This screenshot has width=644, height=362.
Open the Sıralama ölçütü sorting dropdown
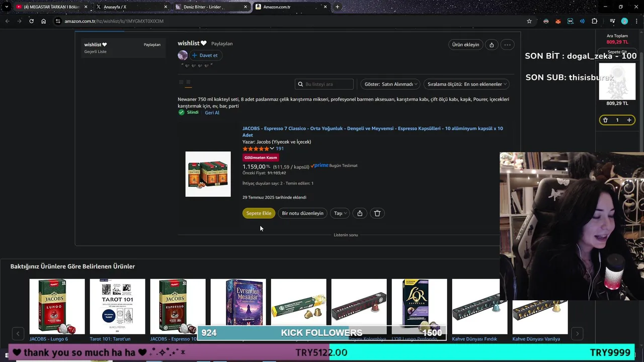point(466,84)
